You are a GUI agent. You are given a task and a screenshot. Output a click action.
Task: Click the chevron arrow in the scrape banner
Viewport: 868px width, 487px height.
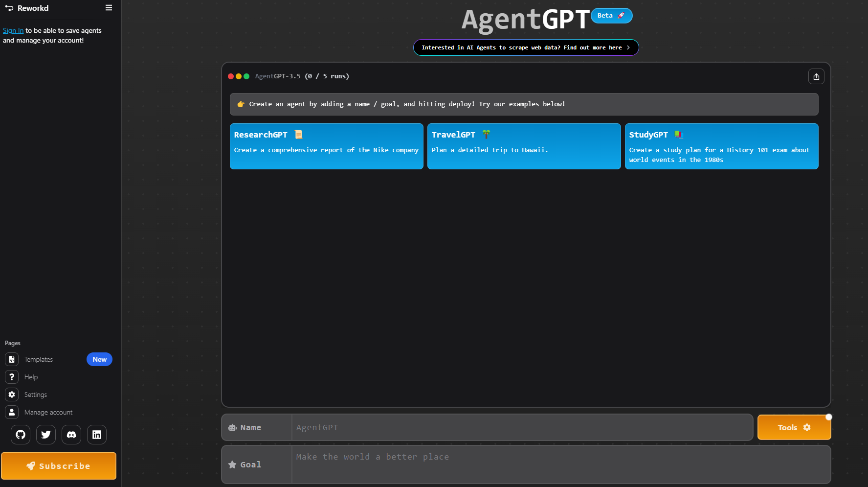coord(628,47)
